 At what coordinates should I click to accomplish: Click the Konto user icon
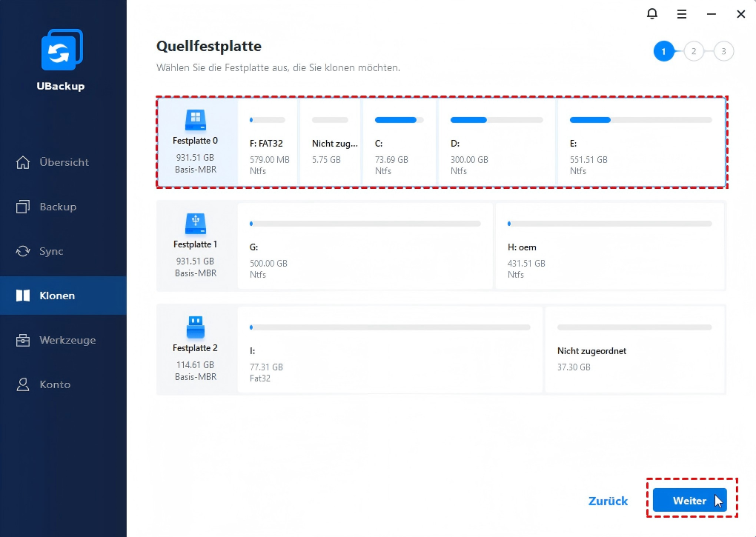pyautogui.click(x=24, y=384)
